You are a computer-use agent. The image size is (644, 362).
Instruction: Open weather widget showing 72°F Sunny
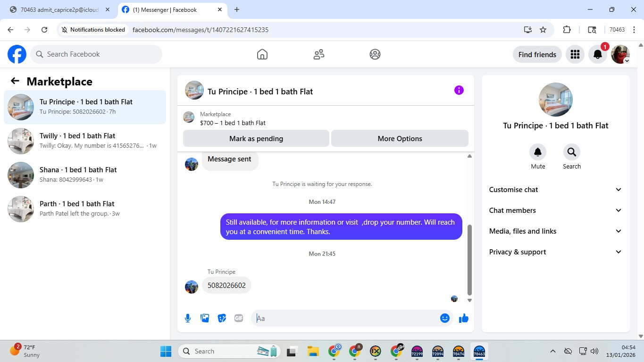pos(26,351)
